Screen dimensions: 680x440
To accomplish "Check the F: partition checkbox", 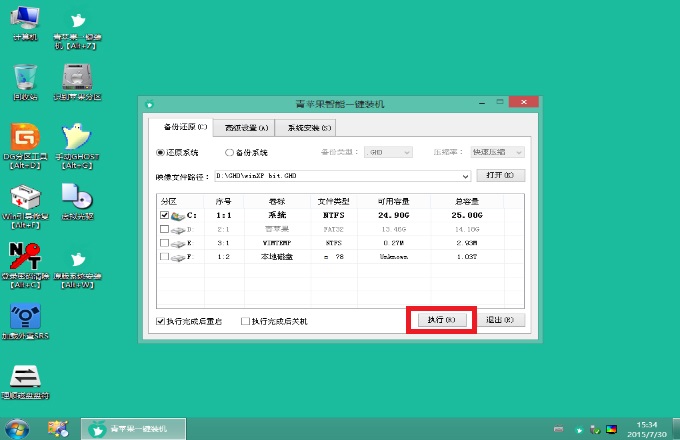I will (x=164, y=257).
